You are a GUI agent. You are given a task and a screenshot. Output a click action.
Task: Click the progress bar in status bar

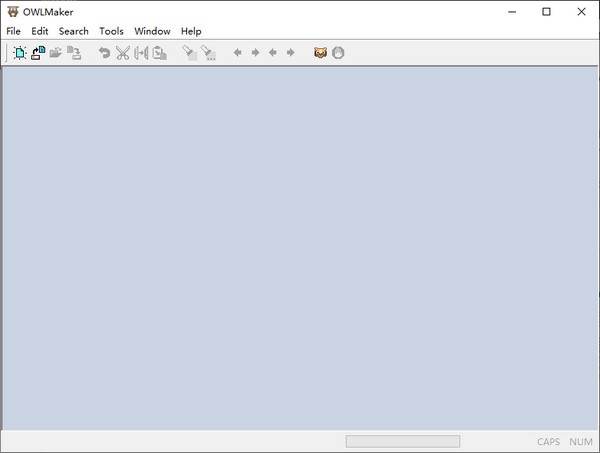tap(402, 441)
